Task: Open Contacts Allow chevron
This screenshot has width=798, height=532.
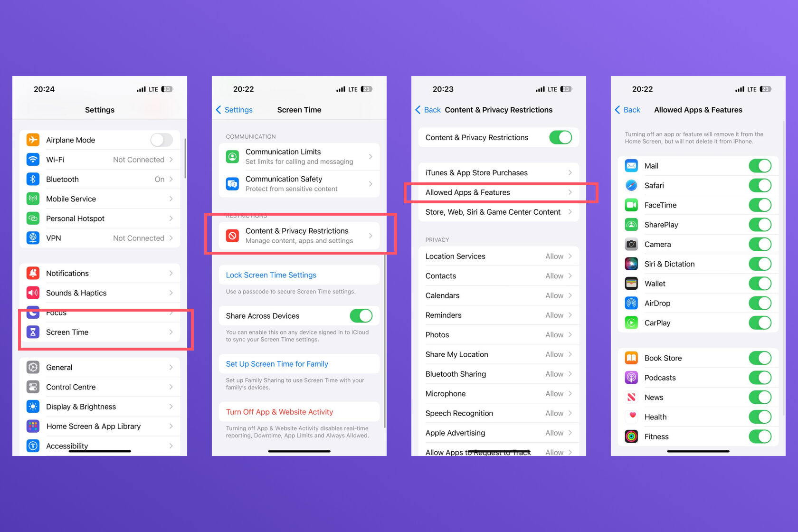Action: tap(570, 276)
